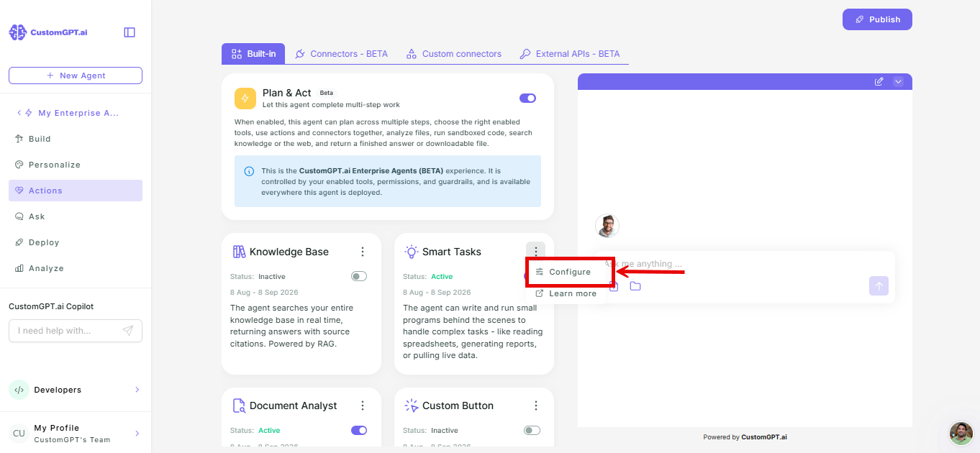Viewport: 980px width, 453px height.
Task: Click the Custom Button cursor icon
Action: pos(412,406)
